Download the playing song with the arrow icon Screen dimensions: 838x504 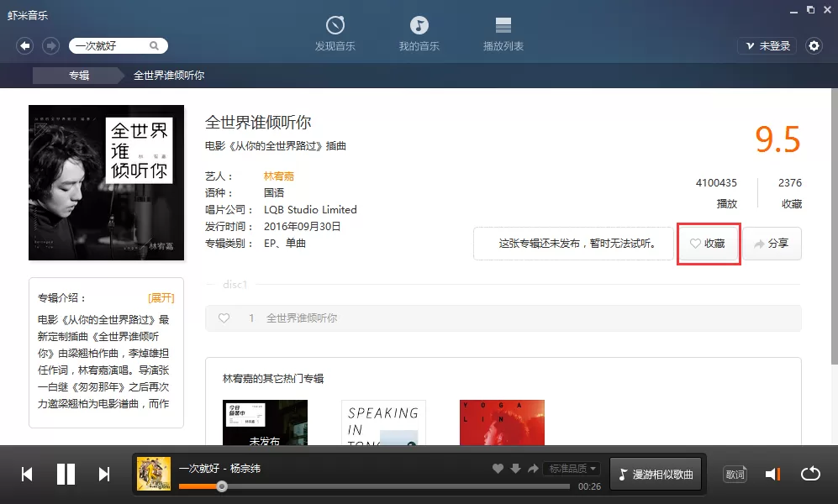pos(515,468)
